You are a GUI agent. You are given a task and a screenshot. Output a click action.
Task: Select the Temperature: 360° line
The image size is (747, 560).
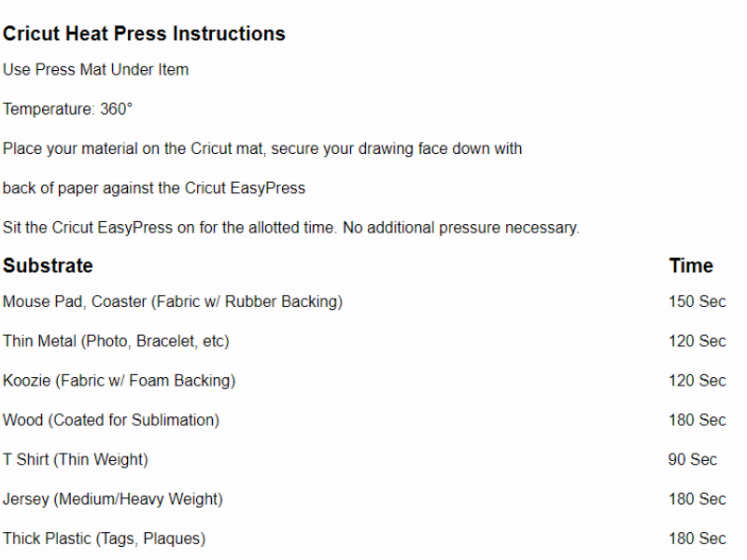pos(67,109)
